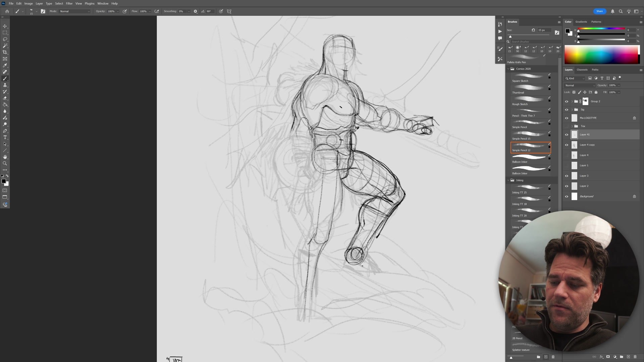The image size is (644, 362).
Task: Toggle visibility of Background layer
Action: (x=567, y=196)
